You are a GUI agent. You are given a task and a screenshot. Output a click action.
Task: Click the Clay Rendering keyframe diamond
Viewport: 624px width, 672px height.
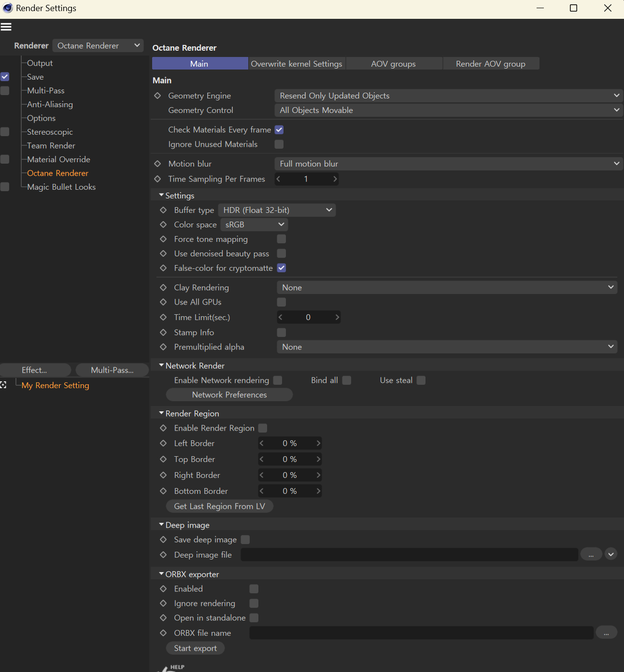(x=163, y=287)
